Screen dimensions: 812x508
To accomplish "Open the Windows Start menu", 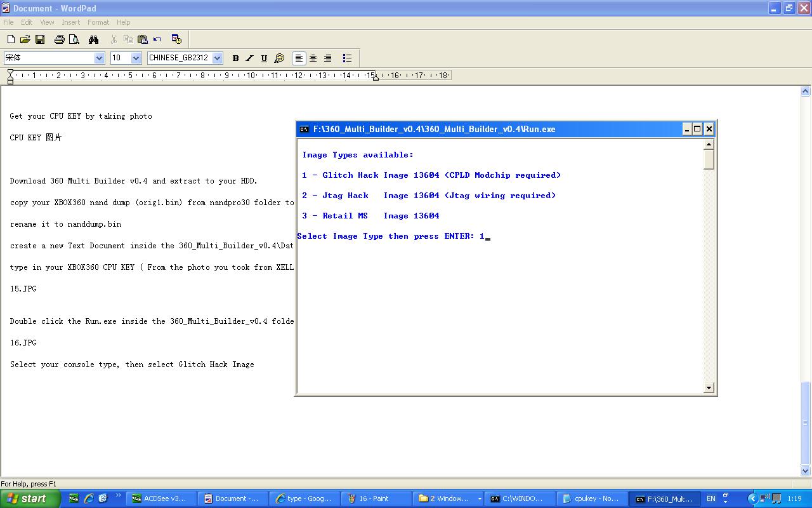I will pyautogui.click(x=30, y=498).
